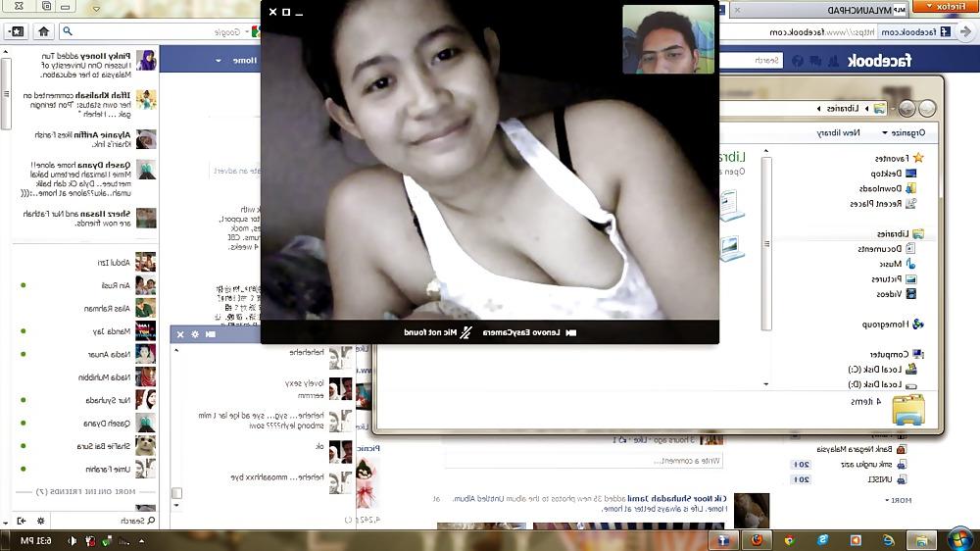This screenshot has height=551, width=980.
Task: Open the Firefox application menu button
Action: click(x=946, y=6)
